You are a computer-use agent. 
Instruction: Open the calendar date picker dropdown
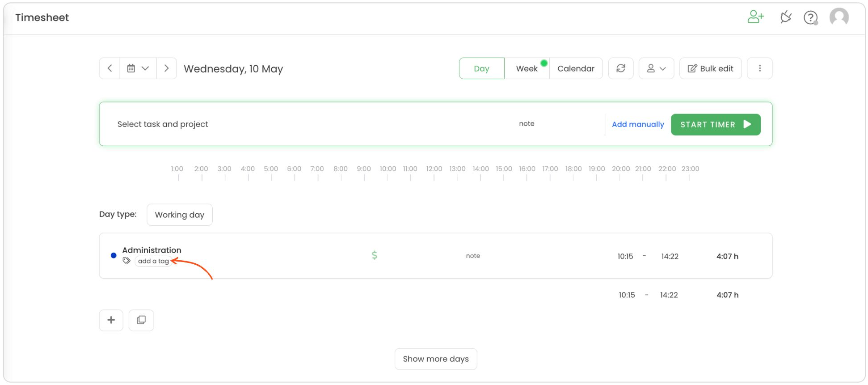point(138,68)
